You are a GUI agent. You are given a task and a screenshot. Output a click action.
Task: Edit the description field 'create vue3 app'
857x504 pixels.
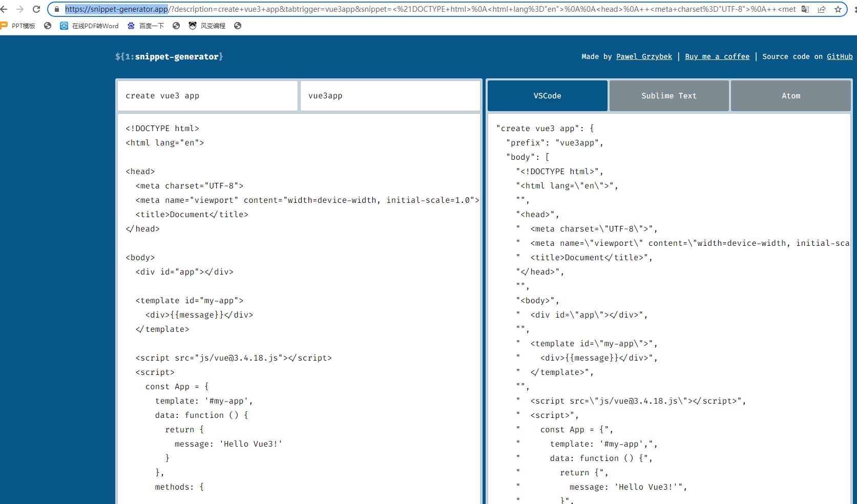(207, 96)
